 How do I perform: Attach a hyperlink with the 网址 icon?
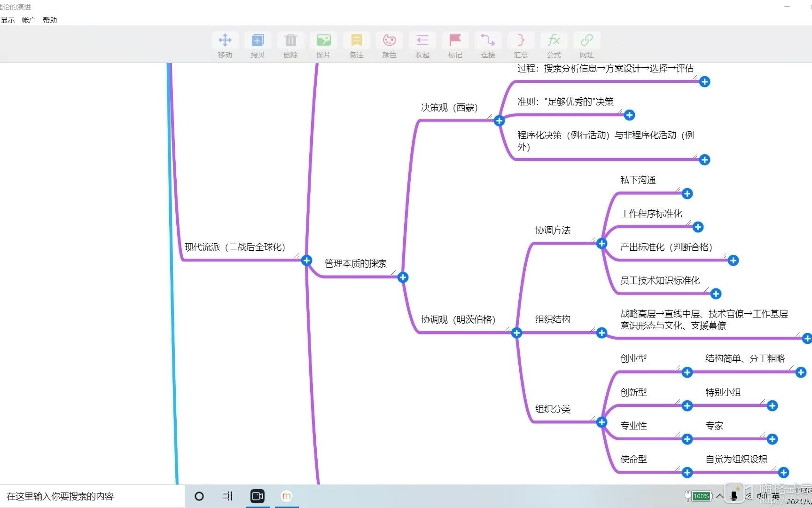586,45
